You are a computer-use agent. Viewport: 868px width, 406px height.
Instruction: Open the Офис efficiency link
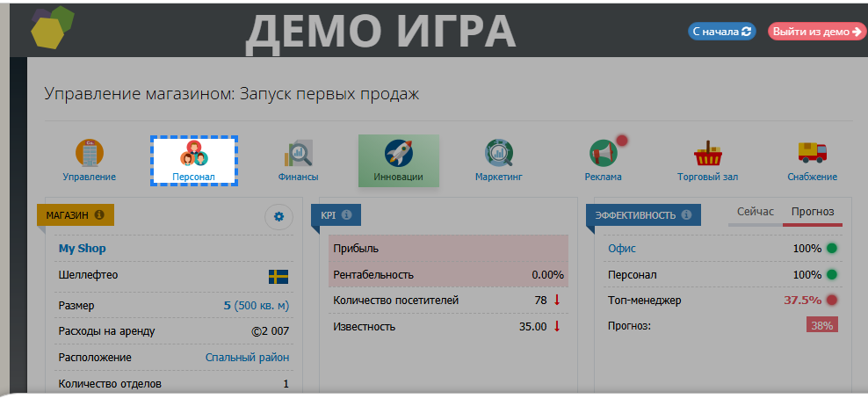622,249
